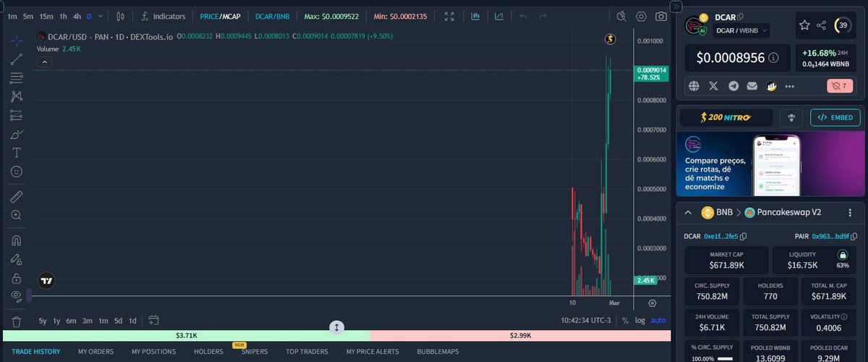
Task: Add DCAR to favorites star
Action: pos(804,25)
